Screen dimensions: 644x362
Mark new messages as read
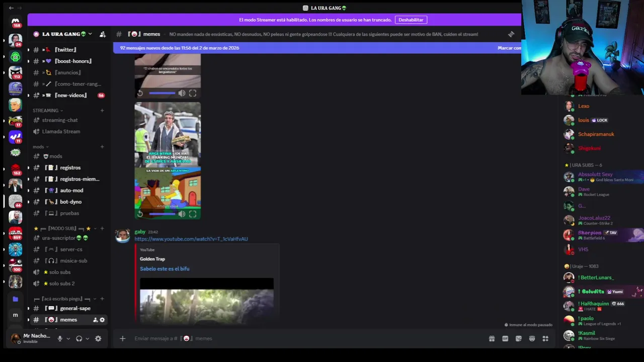click(x=509, y=48)
